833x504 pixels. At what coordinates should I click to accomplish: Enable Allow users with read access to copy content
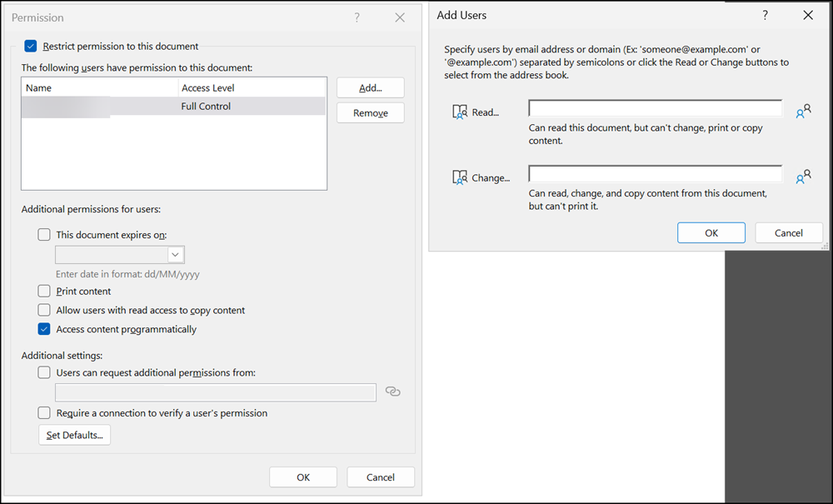pyautogui.click(x=44, y=309)
